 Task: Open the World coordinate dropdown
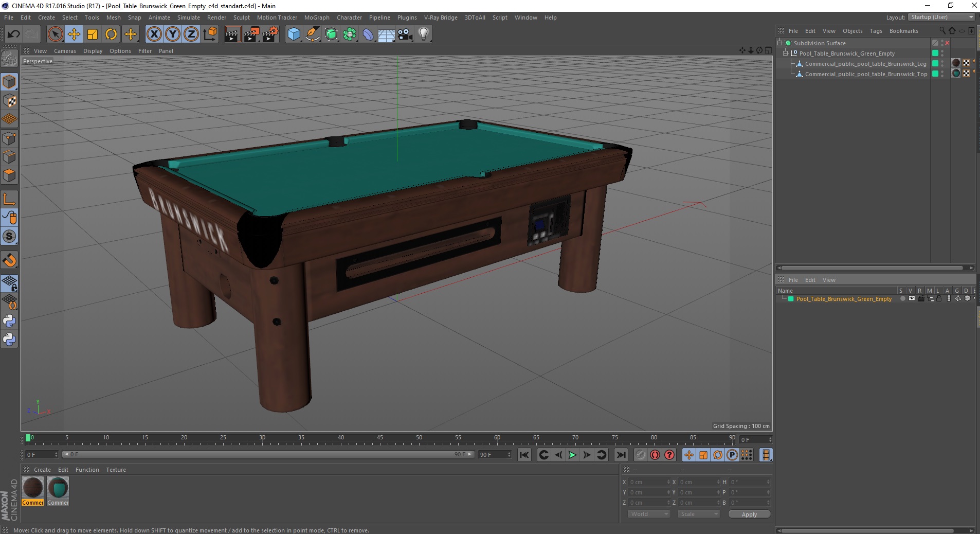coord(649,514)
